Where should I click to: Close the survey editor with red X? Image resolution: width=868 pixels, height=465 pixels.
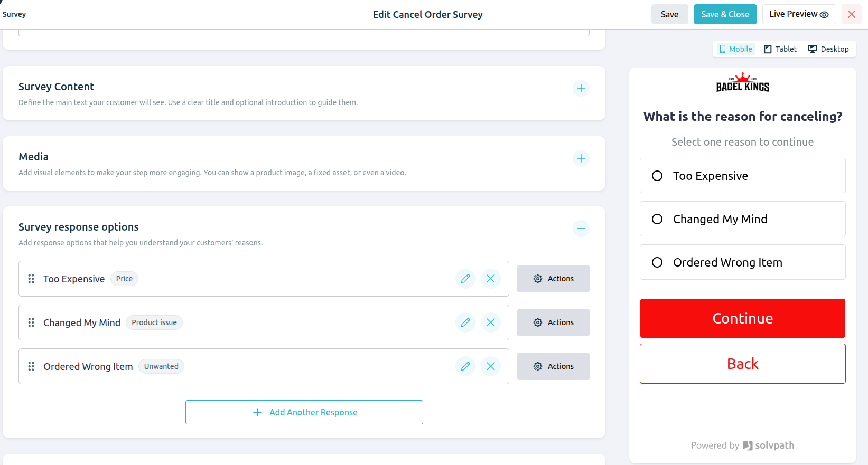pyautogui.click(x=852, y=14)
